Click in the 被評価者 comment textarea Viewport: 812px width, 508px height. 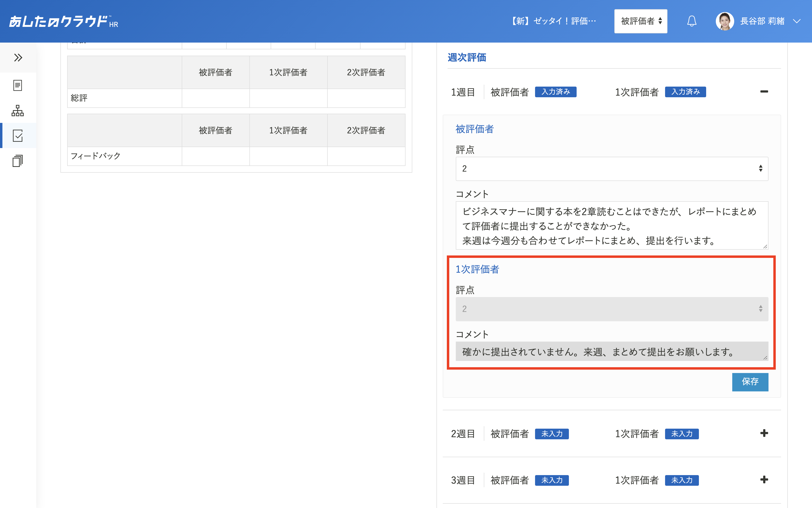612,225
